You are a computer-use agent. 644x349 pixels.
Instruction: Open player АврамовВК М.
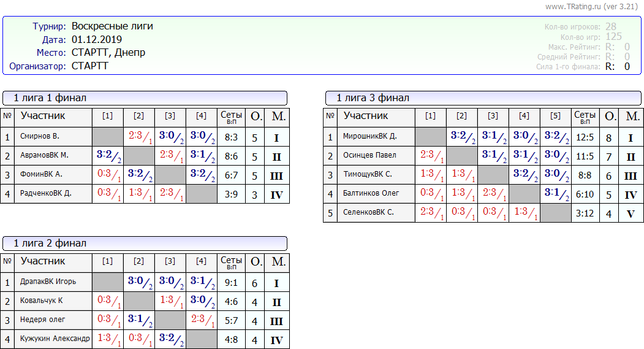pos(44,156)
